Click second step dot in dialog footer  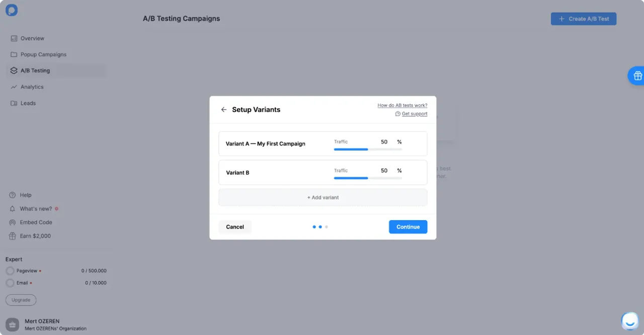pyautogui.click(x=320, y=227)
